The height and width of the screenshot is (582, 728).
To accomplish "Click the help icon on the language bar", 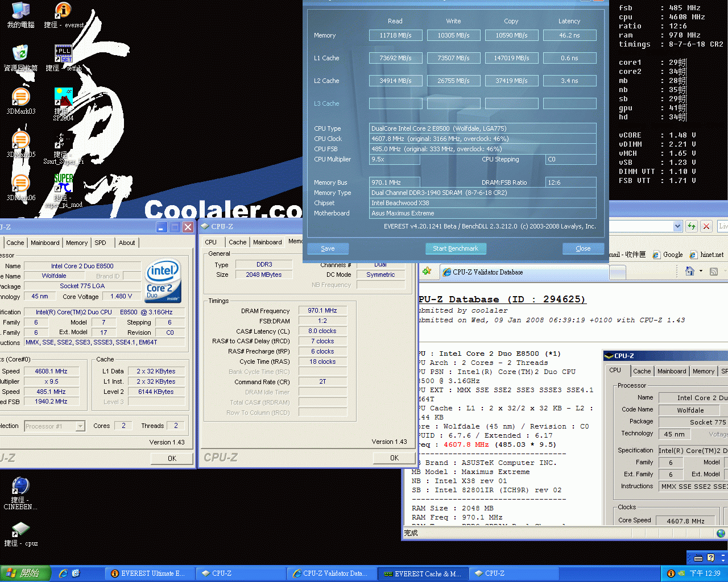I will [710, 558].
